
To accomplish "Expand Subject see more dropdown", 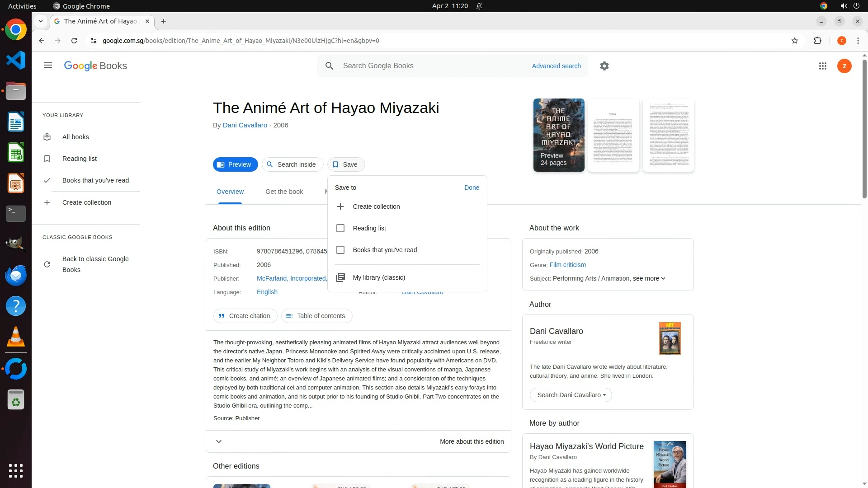I will pyautogui.click(x=649, y=278).
